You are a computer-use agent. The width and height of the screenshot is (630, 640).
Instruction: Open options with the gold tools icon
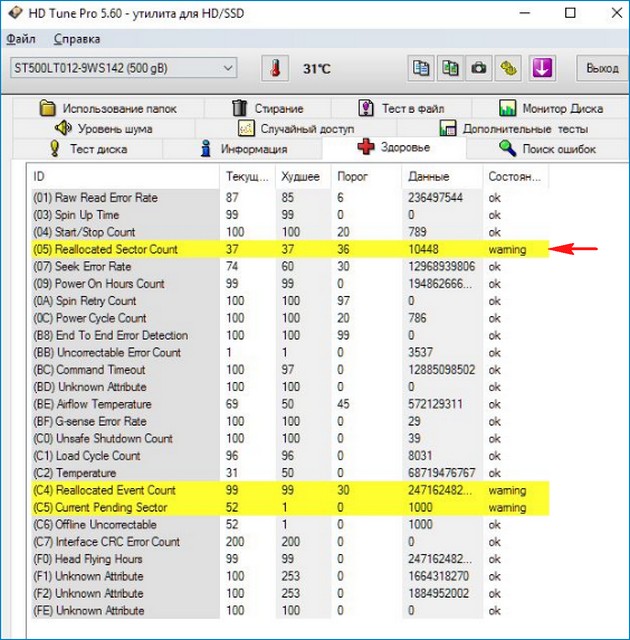click(x=510, y=68)
